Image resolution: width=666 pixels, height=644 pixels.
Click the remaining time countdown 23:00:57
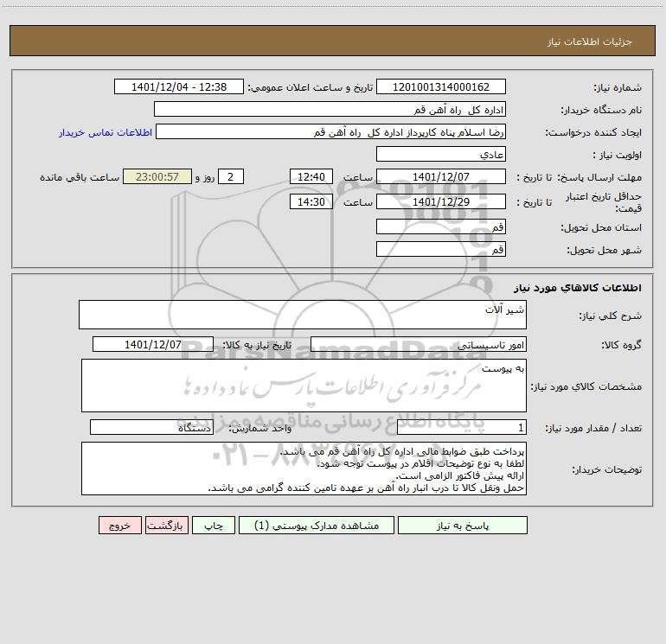(157, 177)
